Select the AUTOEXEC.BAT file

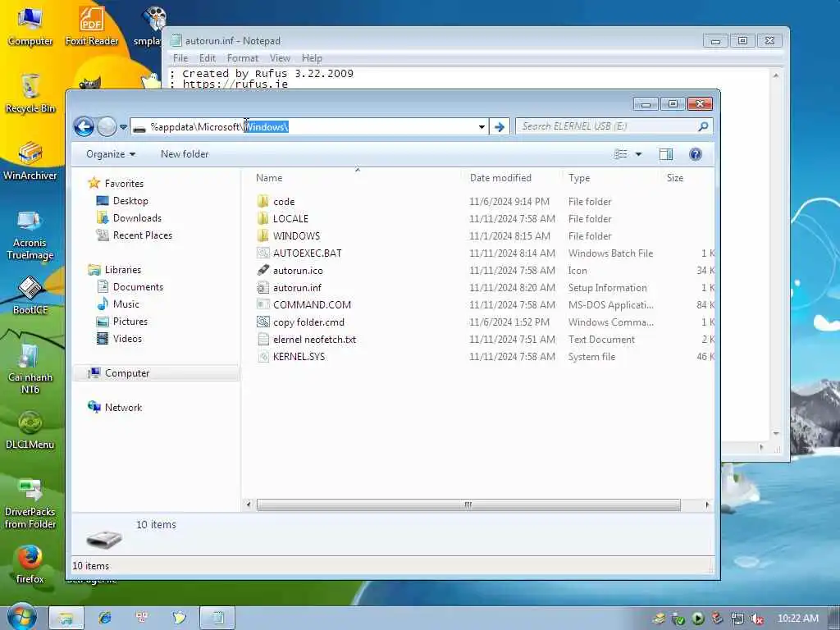[x=307, y=253]
